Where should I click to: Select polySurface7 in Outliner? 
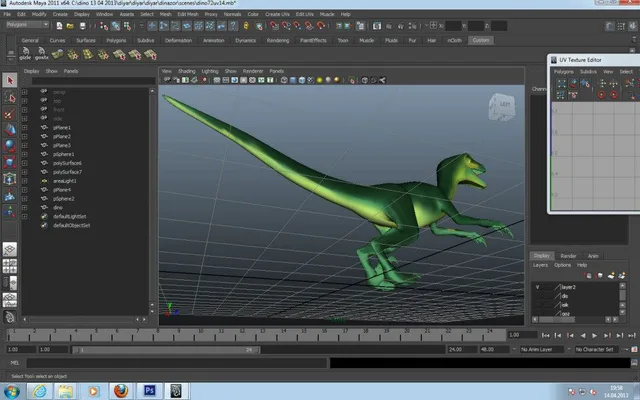click(x=67, y=172)
